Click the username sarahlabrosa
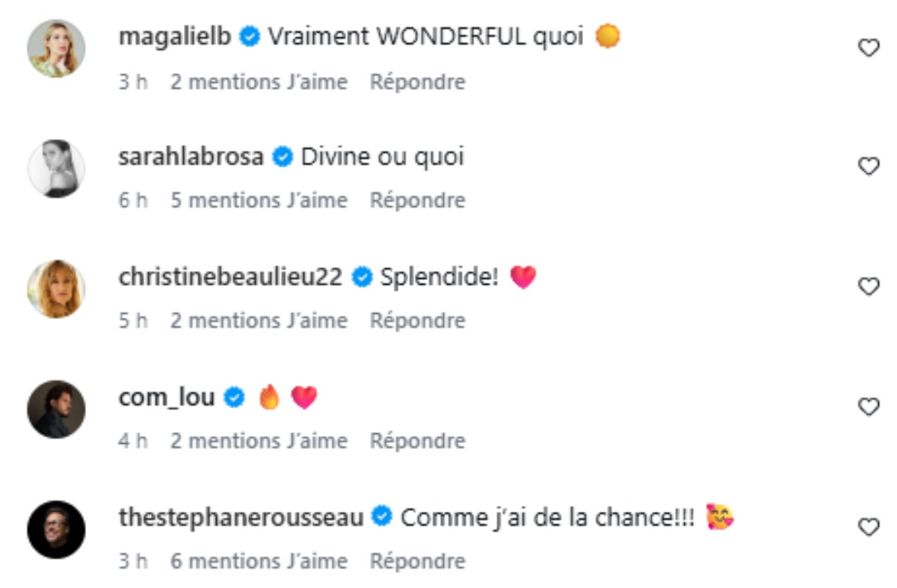897x588 pixels. pos(189,157)
